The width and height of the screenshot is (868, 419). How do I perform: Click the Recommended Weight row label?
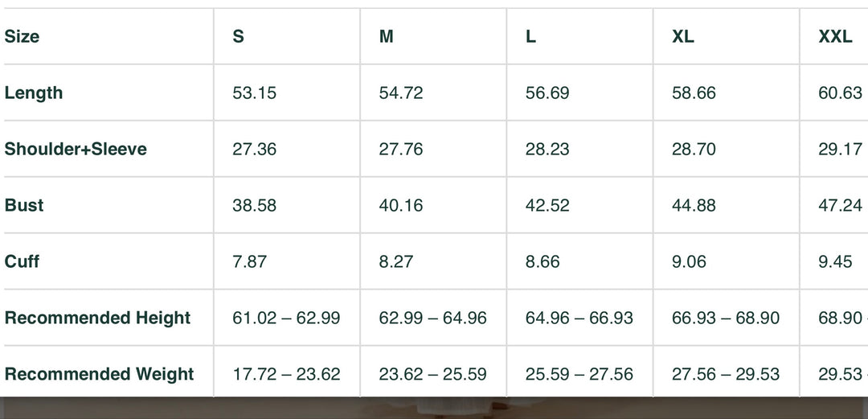click(99, 375)
